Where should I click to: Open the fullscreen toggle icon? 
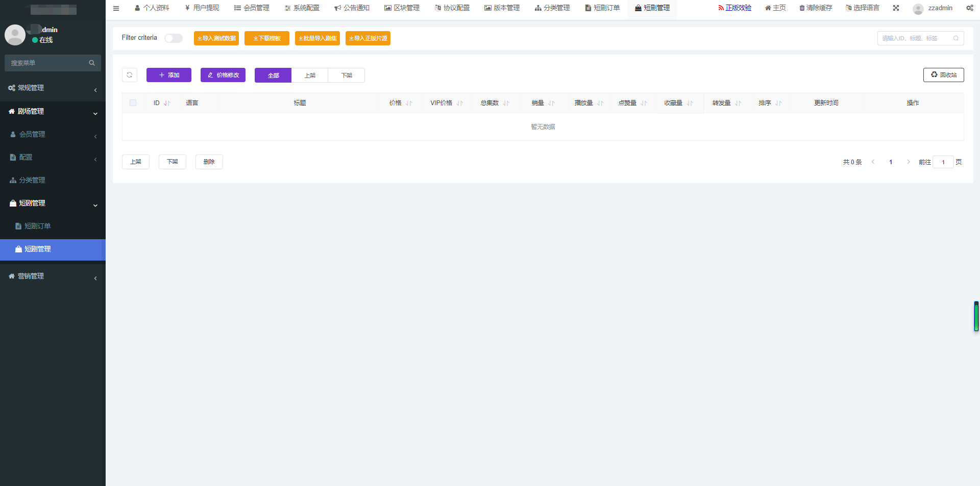896,8
